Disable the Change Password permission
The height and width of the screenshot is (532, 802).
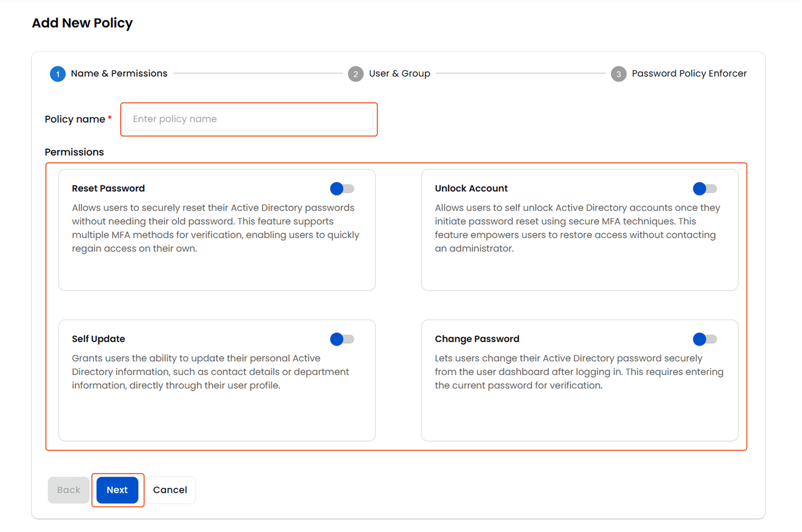(x=705, y=339)
